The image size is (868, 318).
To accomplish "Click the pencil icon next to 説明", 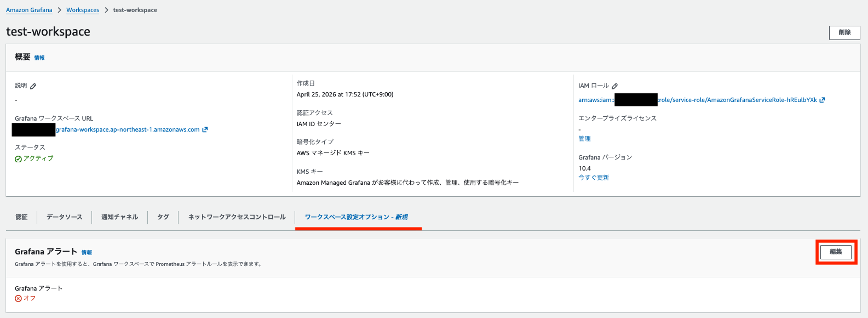I will pos(33,86).
